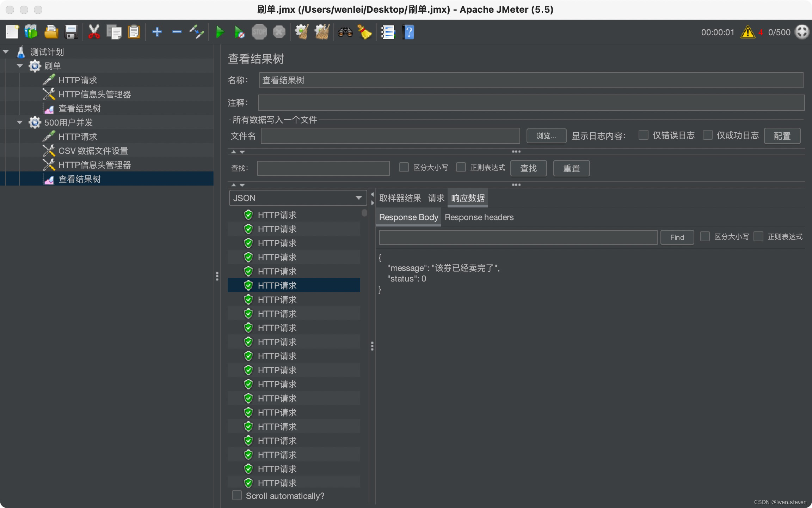The width and height of the screenshot is (812, 508).
Task: Switch to 取样器结果 tab
Action: coord(400,198)
